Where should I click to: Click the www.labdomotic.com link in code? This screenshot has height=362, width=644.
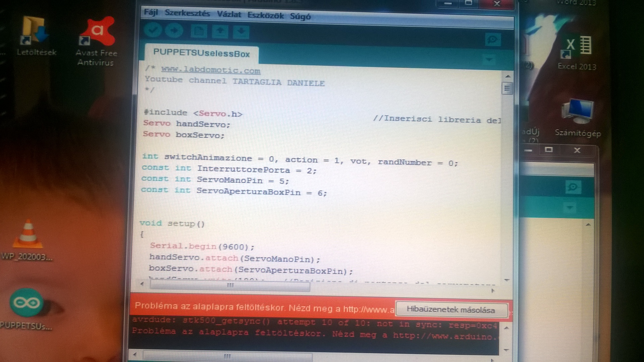point(211,70)
